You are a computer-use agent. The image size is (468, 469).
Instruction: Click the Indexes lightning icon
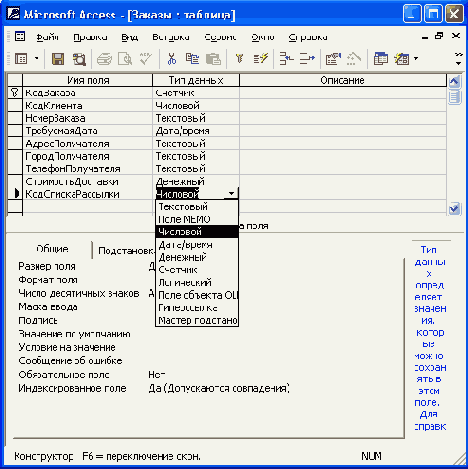260,59
